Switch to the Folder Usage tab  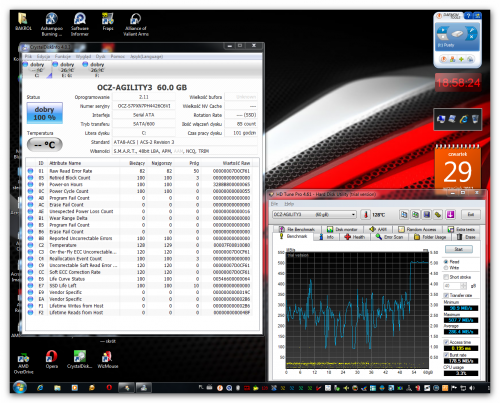pos(430,237)
